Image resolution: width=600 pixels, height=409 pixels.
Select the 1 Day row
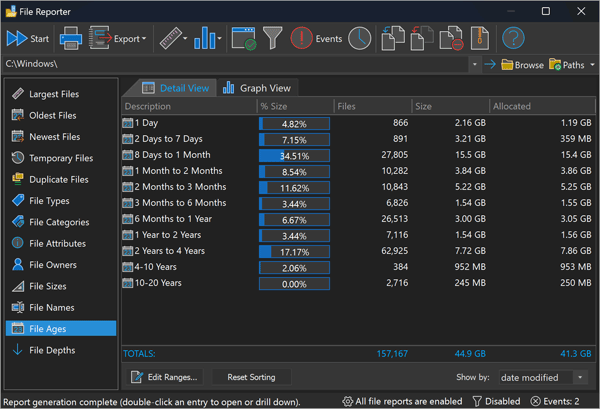coord(358,123)
